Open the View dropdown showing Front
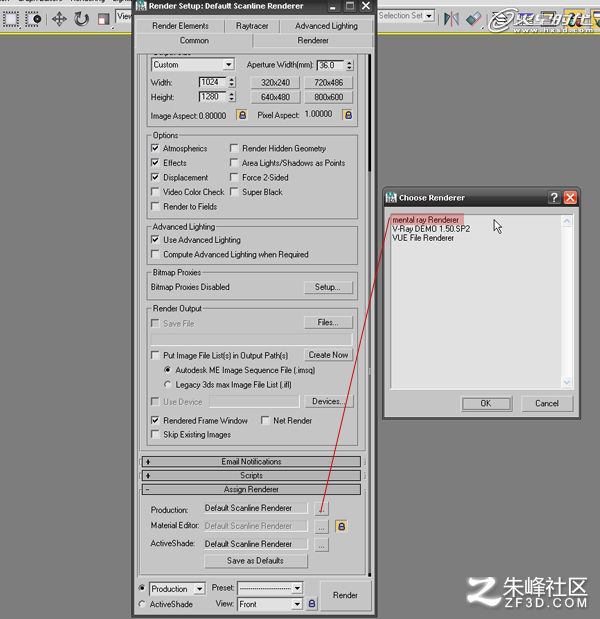 pyautogui.click(x=297, y=604)
